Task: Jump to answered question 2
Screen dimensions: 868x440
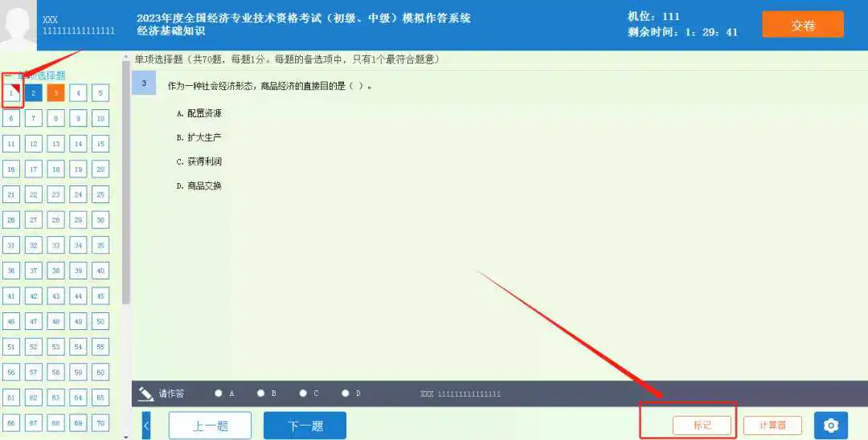Action: pyautogui.click(x=34, y=93)
